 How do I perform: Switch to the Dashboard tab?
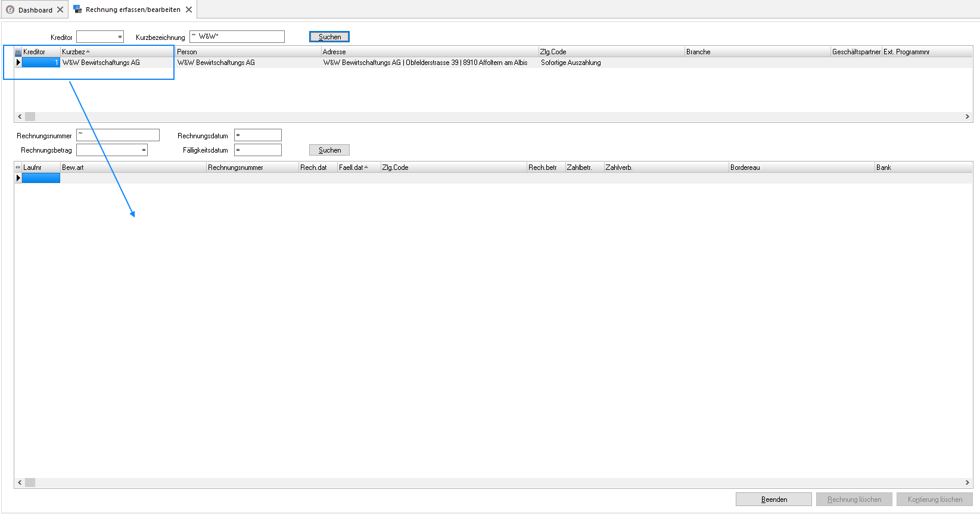(x=35, y=10)
